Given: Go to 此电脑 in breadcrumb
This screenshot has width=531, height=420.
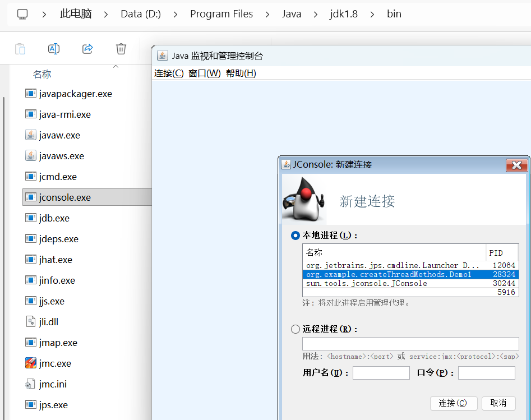Looking at the screenshot, I should pyautogui.click(x=76, y=14).
